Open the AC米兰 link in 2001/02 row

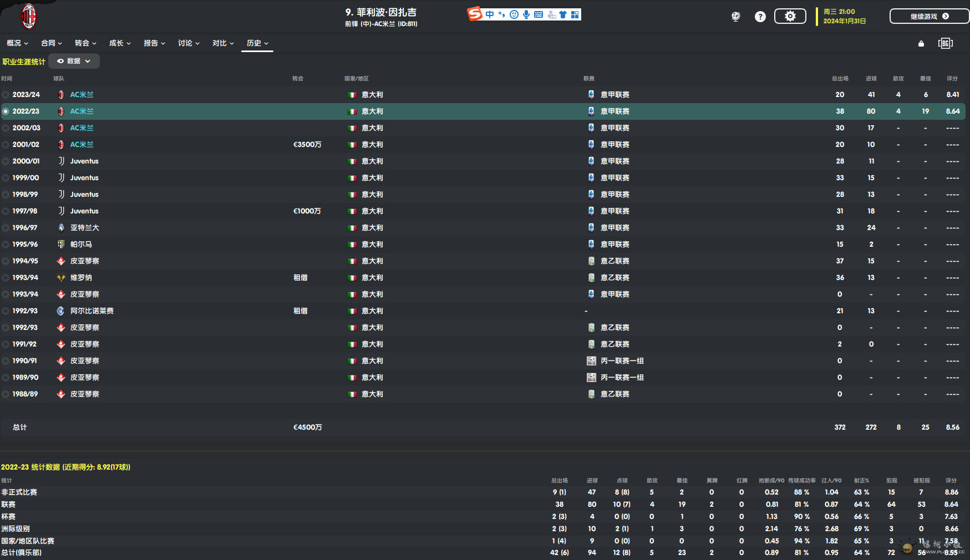[x=82, y=145]
